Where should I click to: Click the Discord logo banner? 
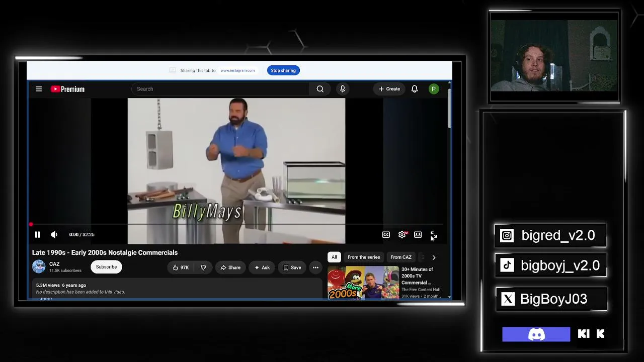tap(536, 334)
